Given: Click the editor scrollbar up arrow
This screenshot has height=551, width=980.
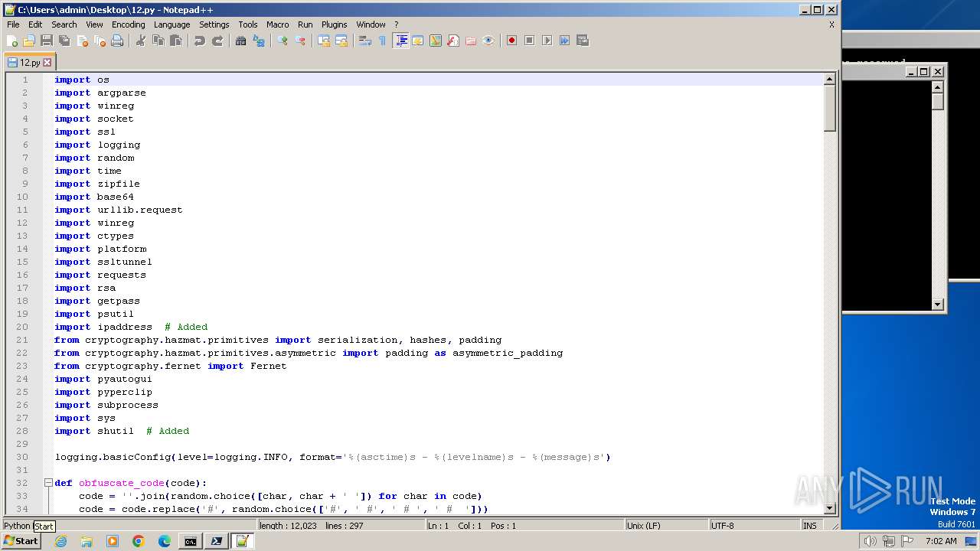Looking at the screenshot, I should [x=829, y=79].
